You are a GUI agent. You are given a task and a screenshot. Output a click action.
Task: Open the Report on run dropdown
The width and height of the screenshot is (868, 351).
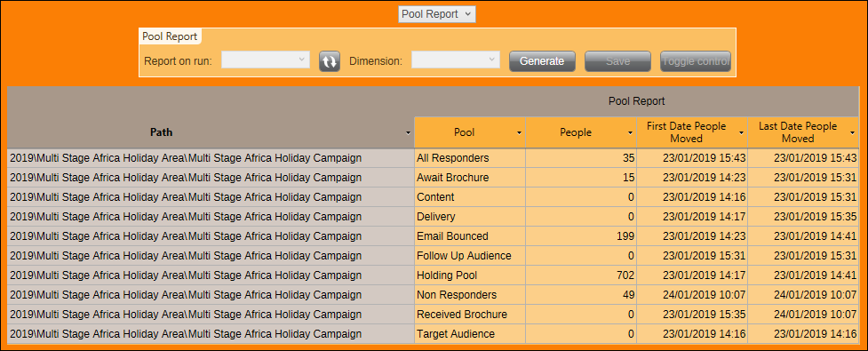266,60
